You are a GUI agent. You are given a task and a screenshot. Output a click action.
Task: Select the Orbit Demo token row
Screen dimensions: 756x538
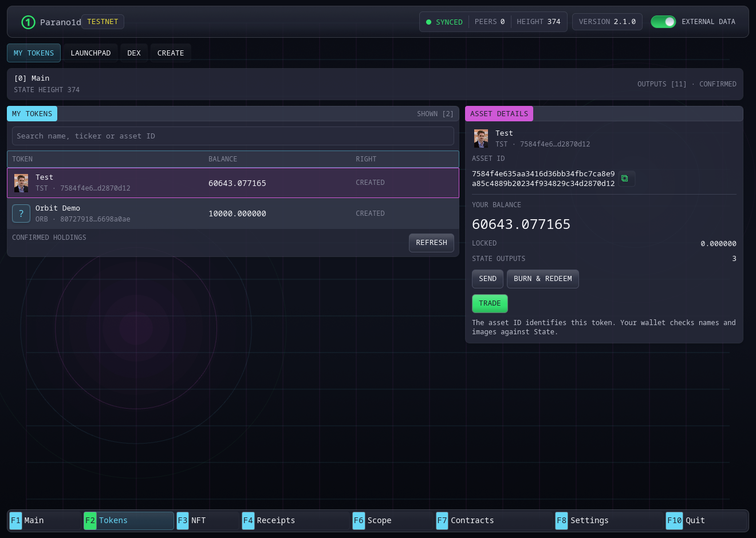[233, 213]
